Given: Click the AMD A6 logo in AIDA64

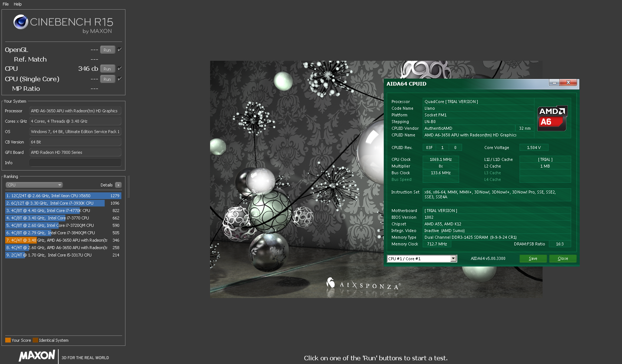Looking at the screenshot, I should pos(552,118).
